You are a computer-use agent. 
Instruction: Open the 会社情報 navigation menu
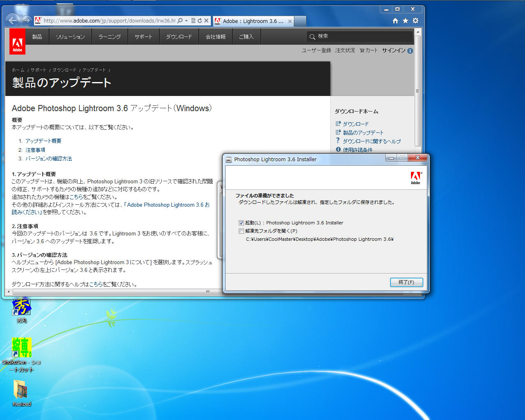pyautogui.click(x=215, y=37)
